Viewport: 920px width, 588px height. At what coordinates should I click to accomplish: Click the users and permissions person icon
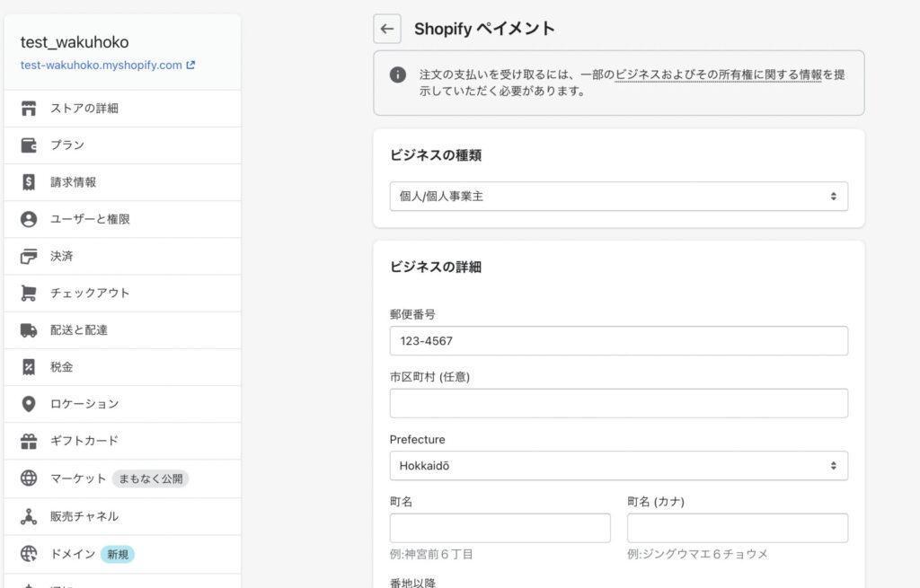(29, 219)
